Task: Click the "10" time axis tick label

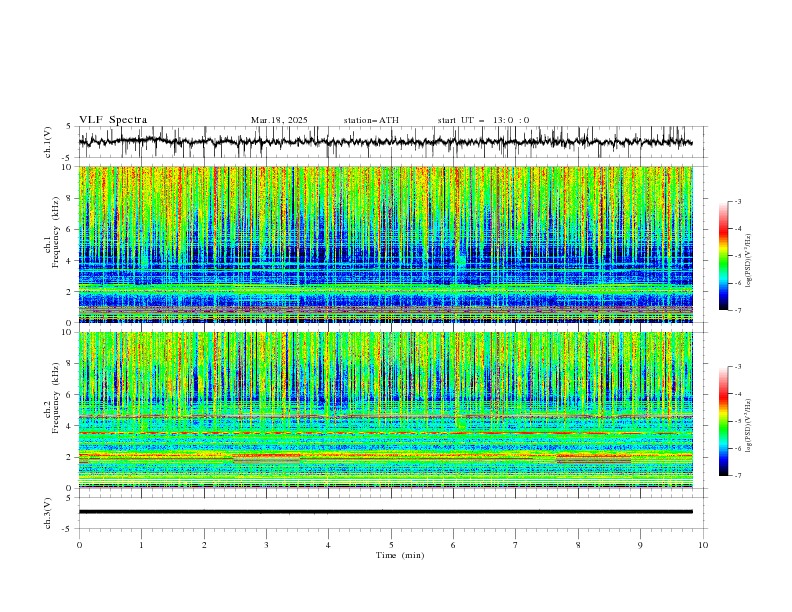Action: (x=703, y=545)
